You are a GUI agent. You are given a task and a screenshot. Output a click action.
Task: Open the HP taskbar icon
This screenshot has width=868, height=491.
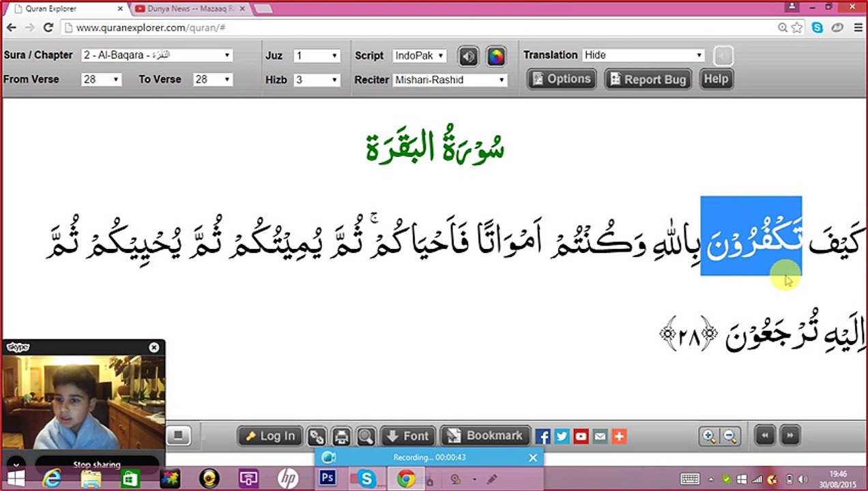click(288, 479)
